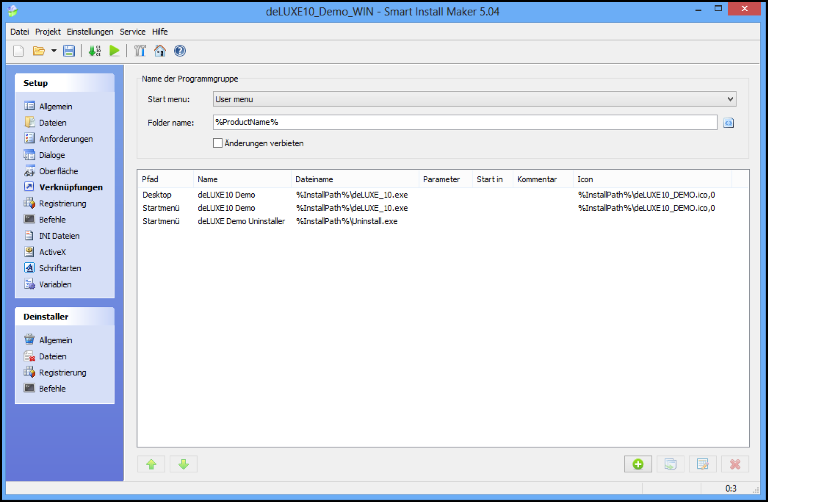Open the Einstellungen menu
This screenshot has height=504, width=838.
tap(90, 31)
